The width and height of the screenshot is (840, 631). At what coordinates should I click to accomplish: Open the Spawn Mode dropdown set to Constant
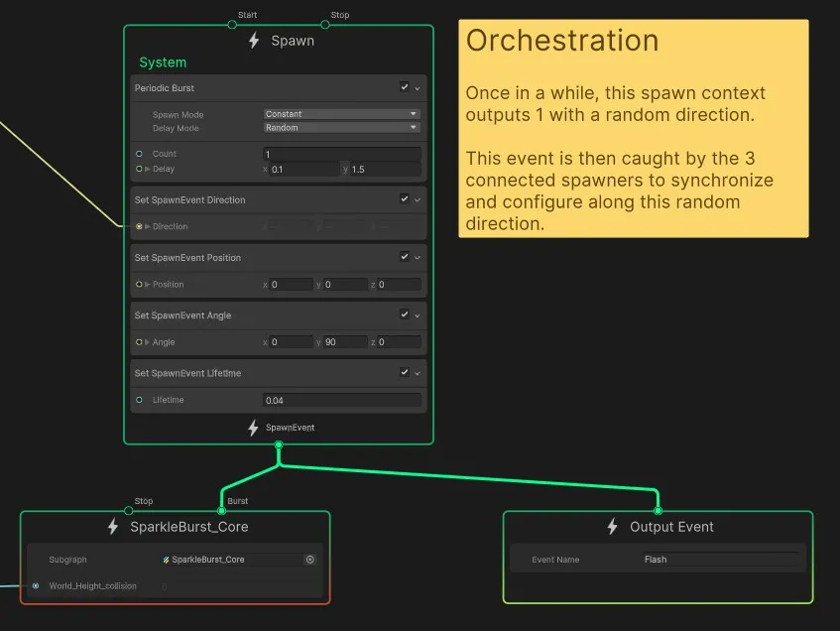pos(341,113)
